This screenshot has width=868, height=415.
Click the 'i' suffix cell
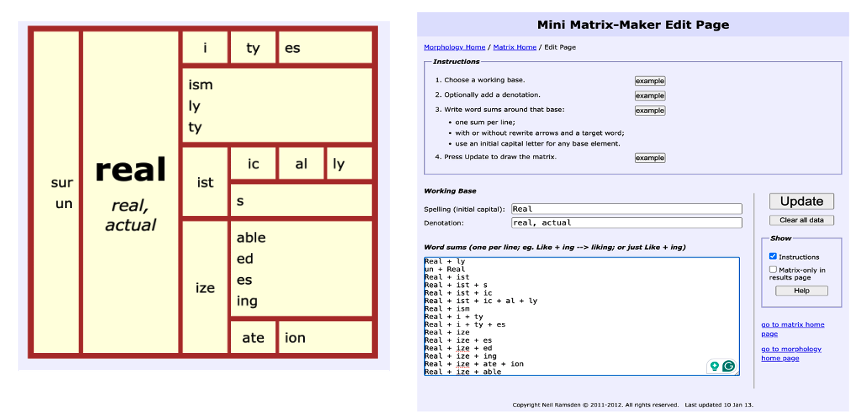205,48
